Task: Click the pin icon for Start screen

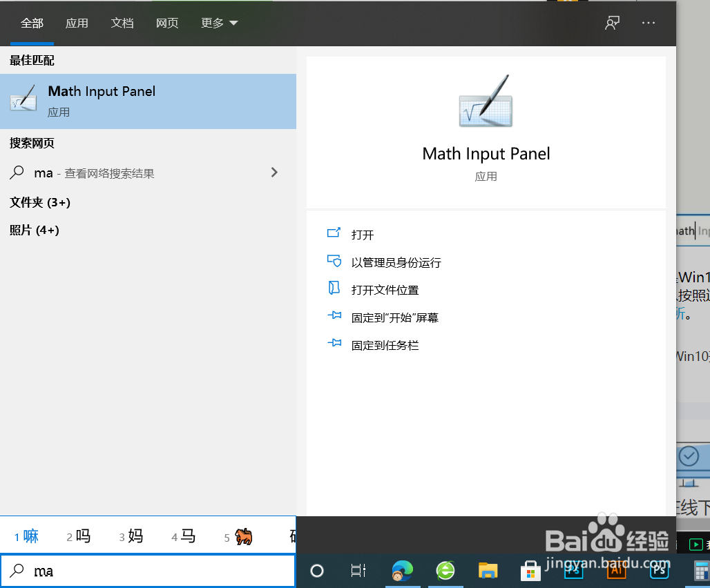Action: (x=334, y=315)
